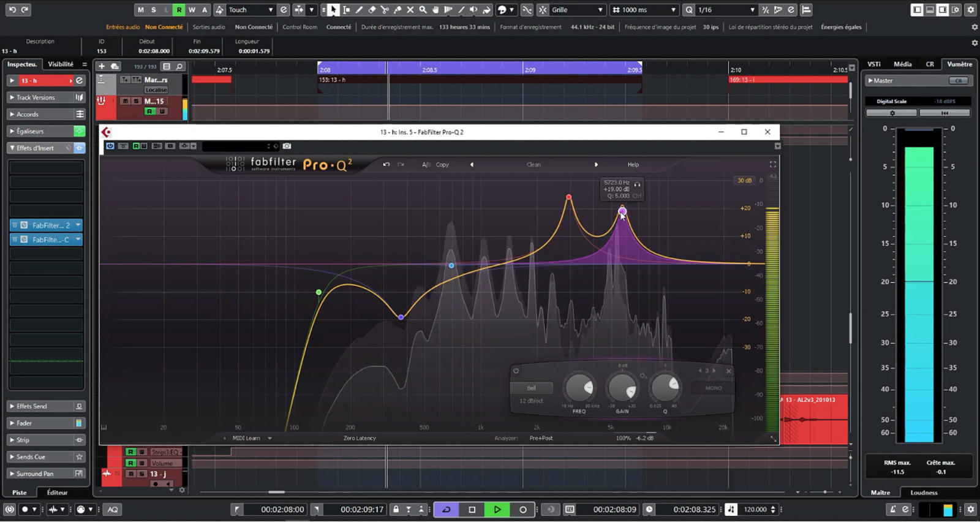980x522 pixels.
Task: Select the Zoom magnifier tool
Action: [x=423, y=10]
